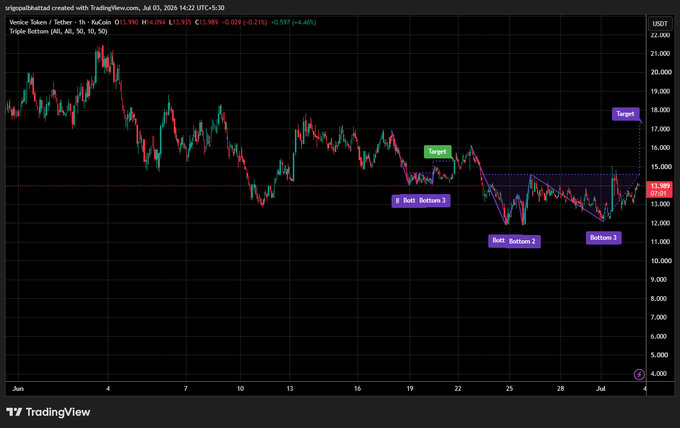Image resolution: width=680 pixels, height=428 pixels.
Task: Click the green +0.597 (+4.46%) value
Action: click(x=294, y=22)
